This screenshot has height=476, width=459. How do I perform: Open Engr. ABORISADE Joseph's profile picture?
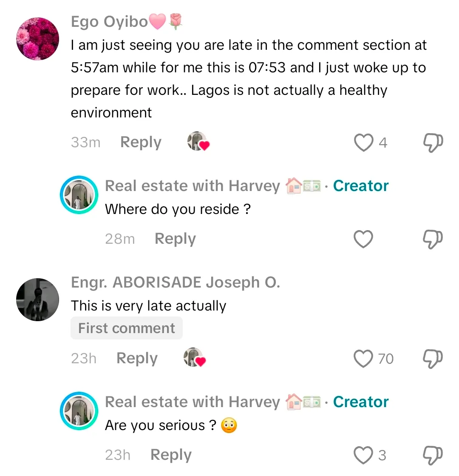click(x=37, y=299)
